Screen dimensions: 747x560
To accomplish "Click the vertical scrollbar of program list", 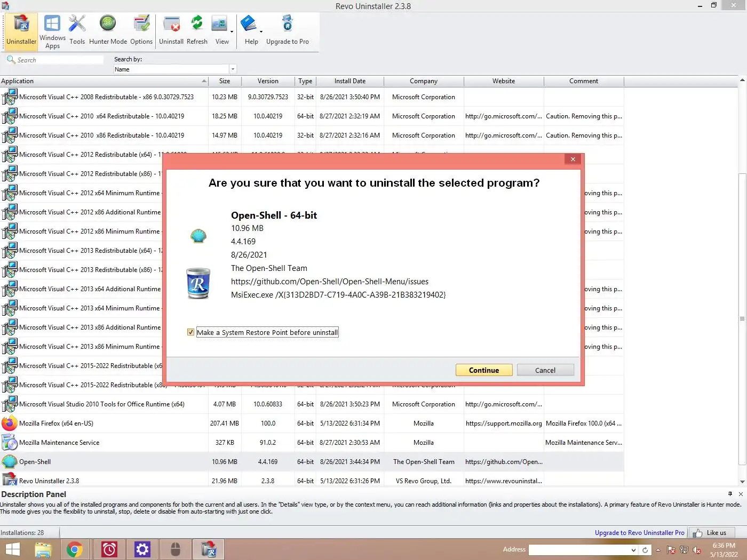I will click(742, 318).
